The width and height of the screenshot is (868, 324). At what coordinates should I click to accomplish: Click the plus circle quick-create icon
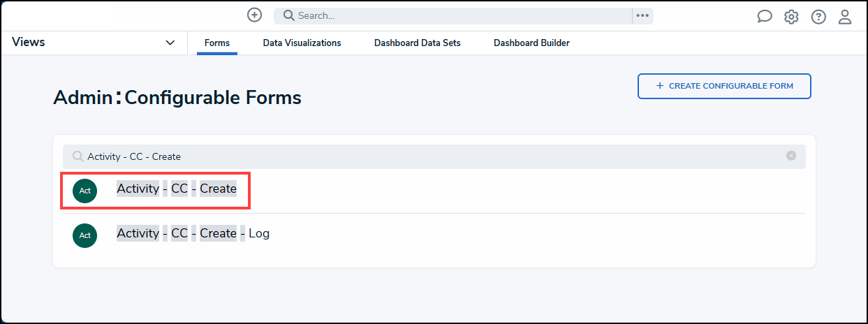(x=255, y=15)
